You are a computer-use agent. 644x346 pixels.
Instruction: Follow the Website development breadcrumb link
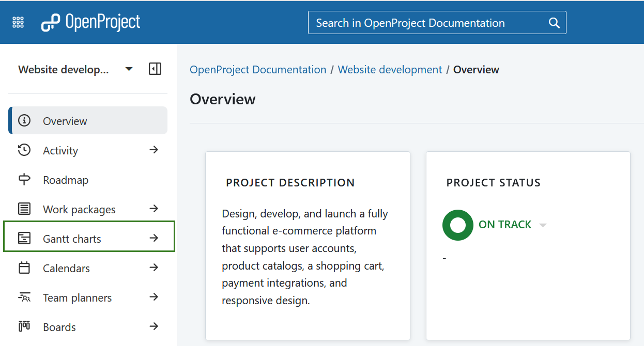pos(390,69)
